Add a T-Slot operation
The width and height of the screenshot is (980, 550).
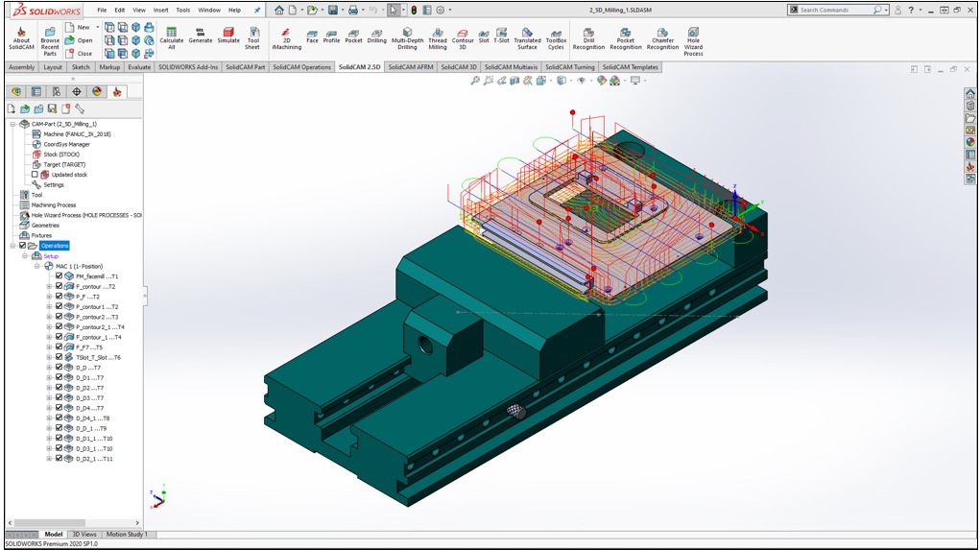pos(501,36)
